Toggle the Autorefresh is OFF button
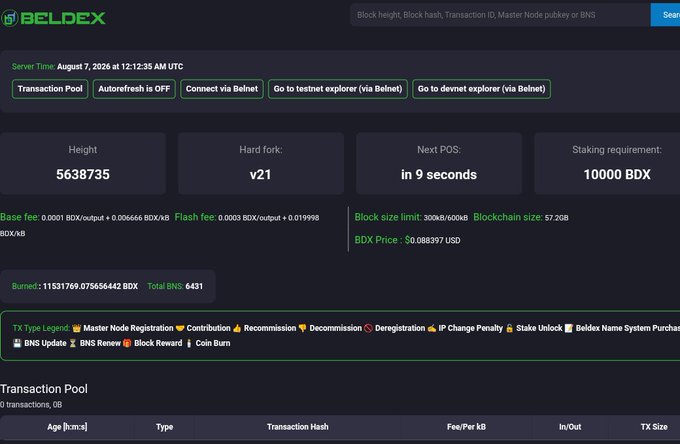This screenshot has height=444, width=680. point(134,89)
